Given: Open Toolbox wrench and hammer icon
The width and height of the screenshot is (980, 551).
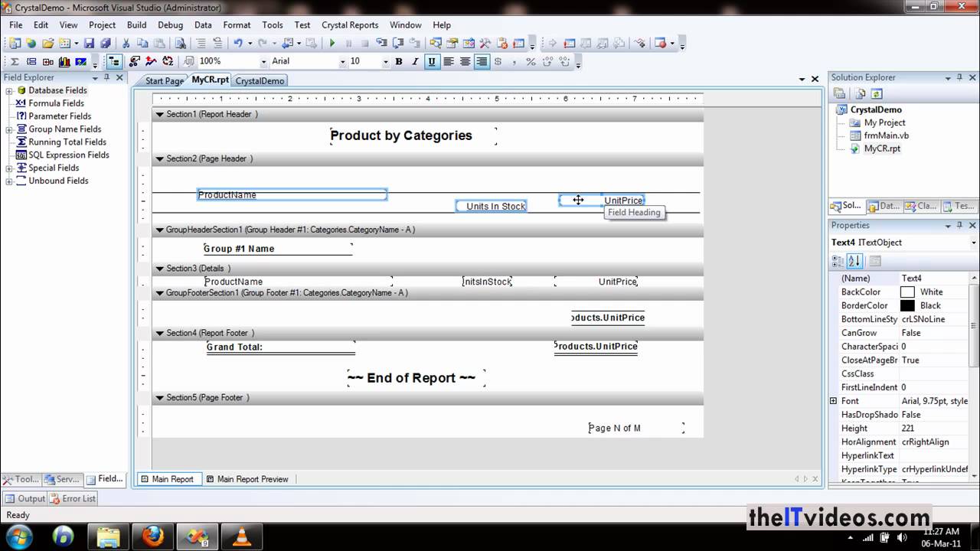Looking at the screenshot, I should tap(484, 44).
